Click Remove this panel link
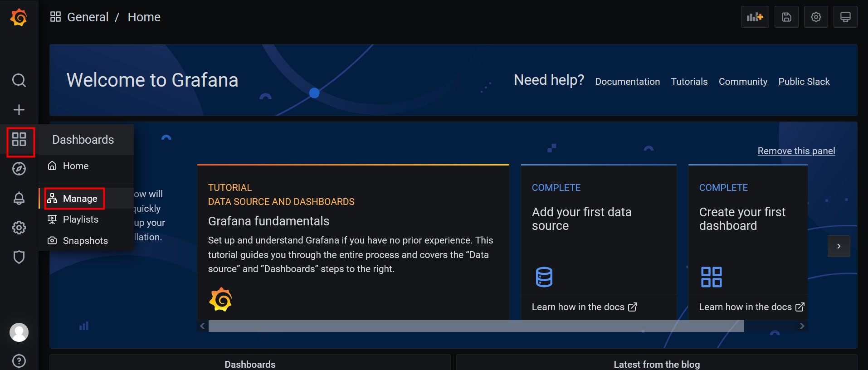Screen dimensions: 868x370 click(x=796, y=151)
